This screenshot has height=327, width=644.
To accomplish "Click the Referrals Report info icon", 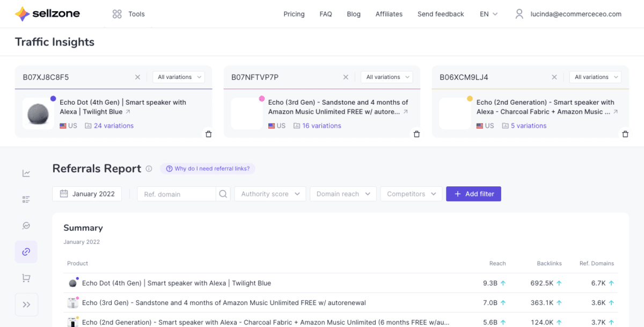I will (149, 169).
